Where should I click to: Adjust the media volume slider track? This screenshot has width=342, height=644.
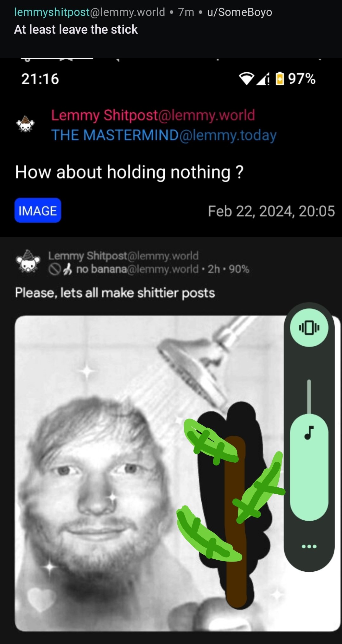click(309, 450)
